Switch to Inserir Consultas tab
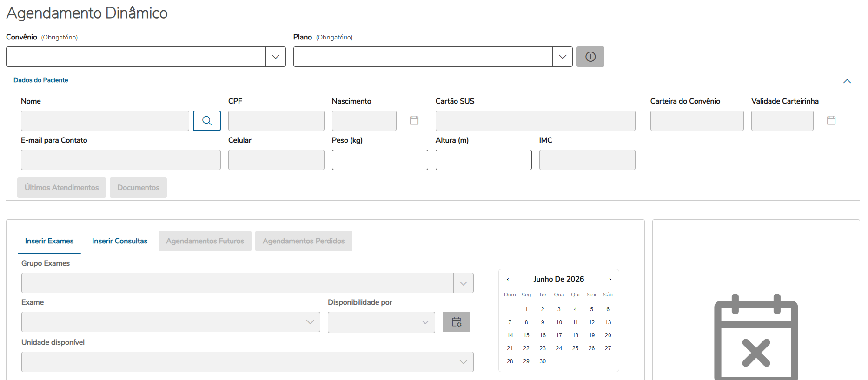The height and width of the screenshot is (380, 868). 119,241
